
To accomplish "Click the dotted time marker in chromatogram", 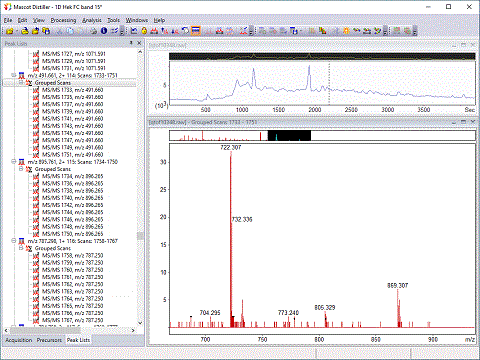I will (329, 83).
